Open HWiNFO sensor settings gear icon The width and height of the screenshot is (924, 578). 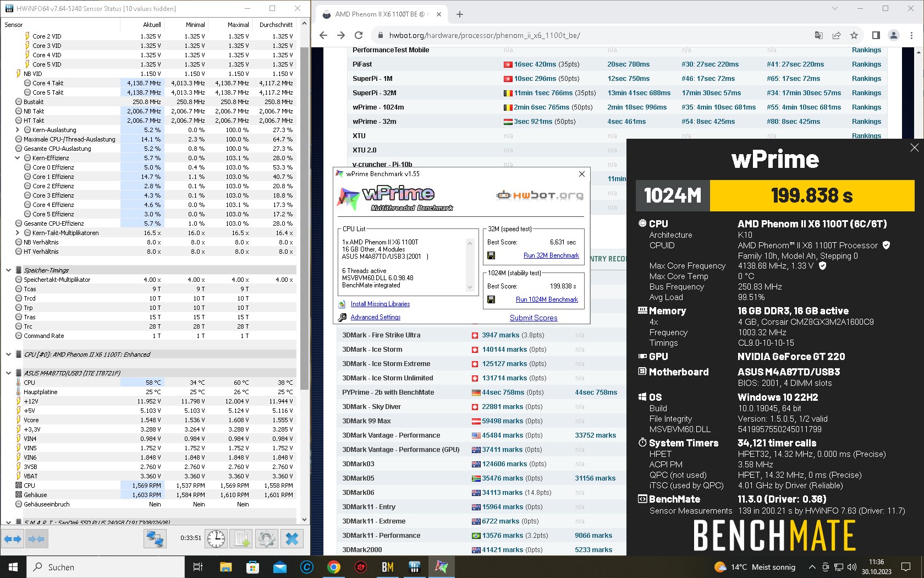(x=267, y=538)
